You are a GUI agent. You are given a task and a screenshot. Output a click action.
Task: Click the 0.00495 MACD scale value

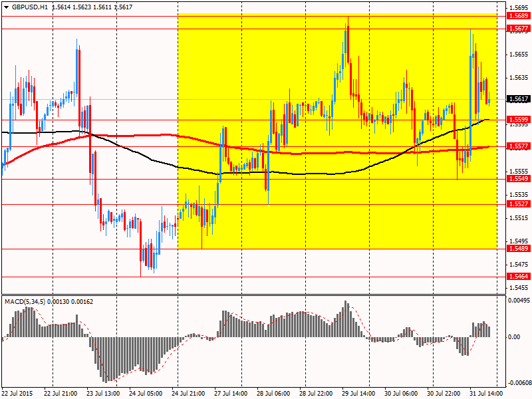[518, 301]
